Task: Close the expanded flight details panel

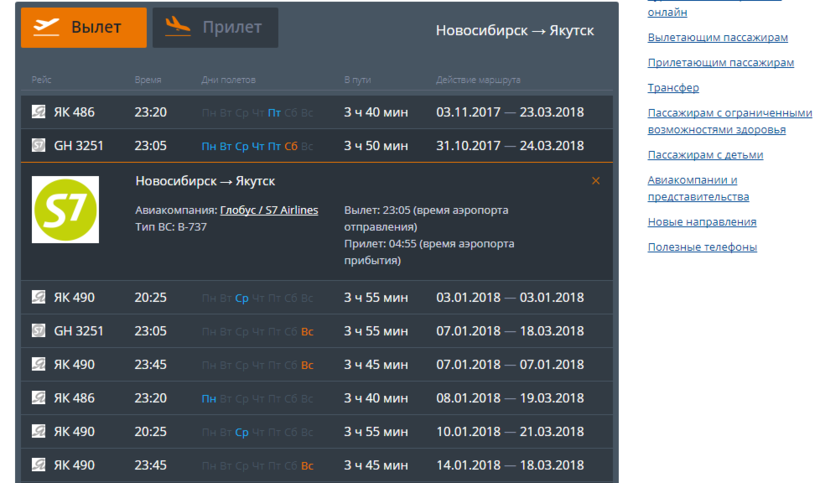Action: pos(596,181)
